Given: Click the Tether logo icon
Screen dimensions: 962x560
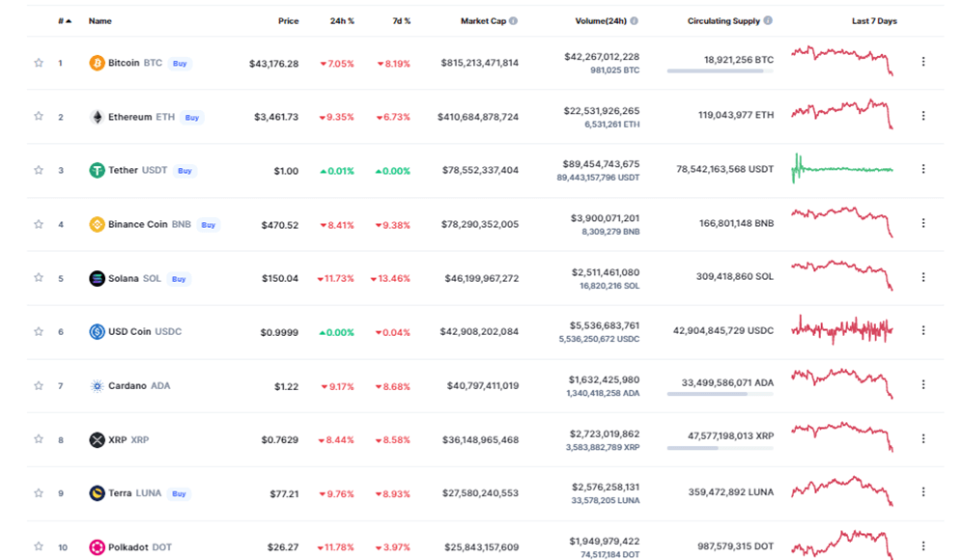Looking at the screenshot, I should click(x=97, y=170).
